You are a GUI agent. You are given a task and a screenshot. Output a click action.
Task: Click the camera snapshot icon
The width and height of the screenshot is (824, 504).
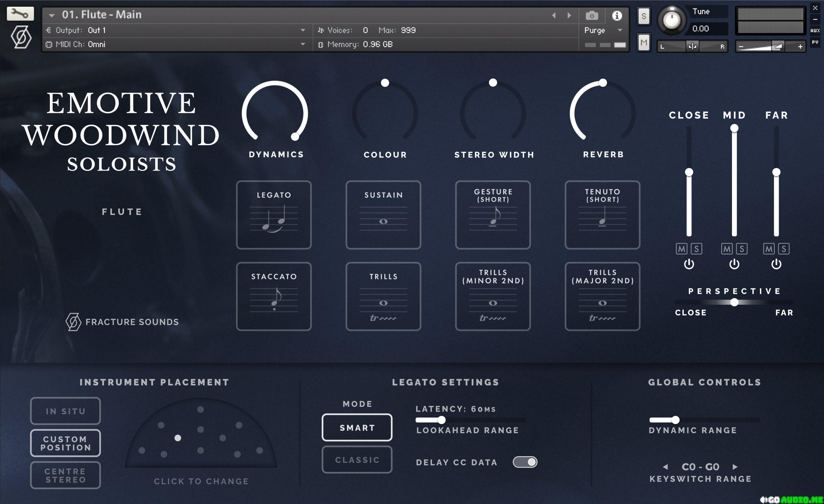tap(592, 15)
